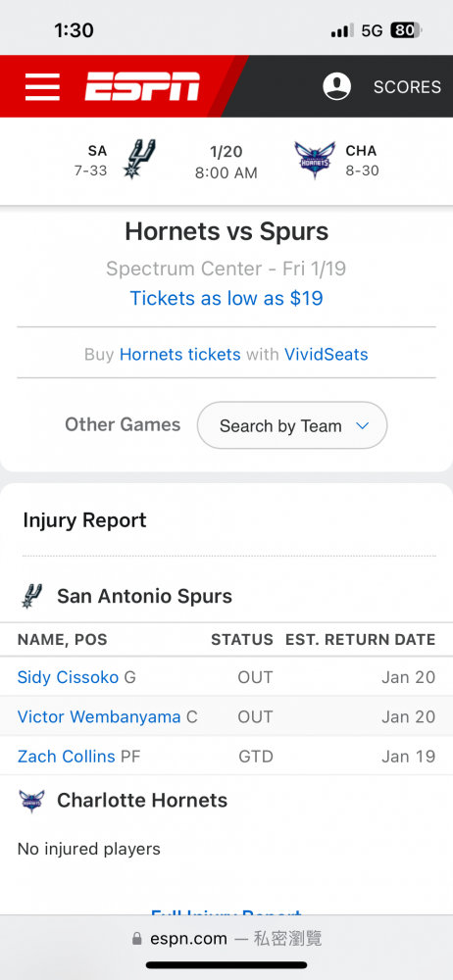Tap the Spurs logo in scoreboard
This screenshot has width=453, height=980.
139,160
